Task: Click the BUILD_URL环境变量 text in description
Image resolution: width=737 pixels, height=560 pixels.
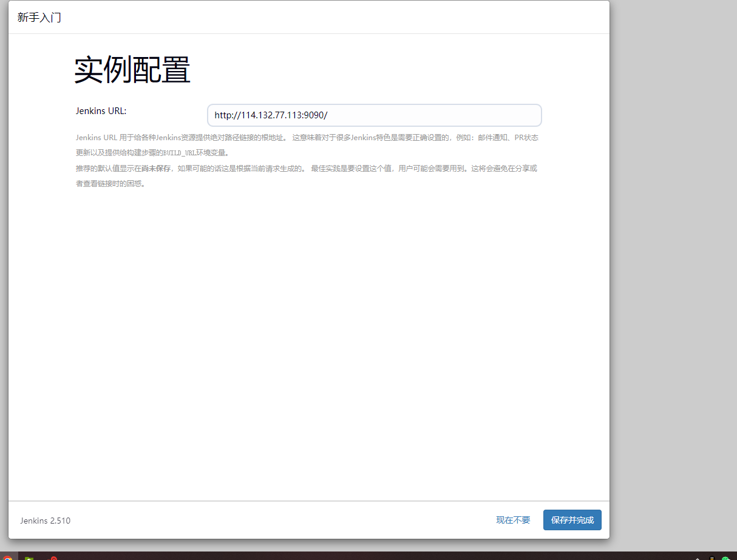Action: coord(194,153)
